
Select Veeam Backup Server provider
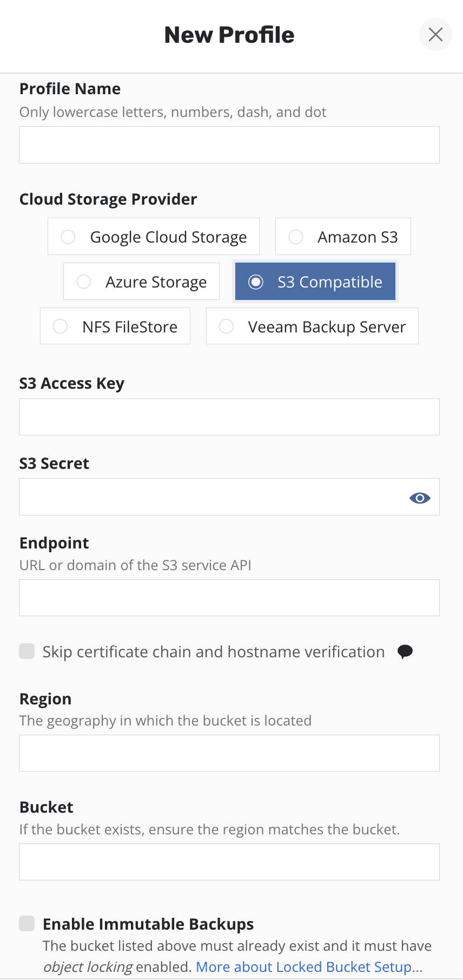coord(312,326)
